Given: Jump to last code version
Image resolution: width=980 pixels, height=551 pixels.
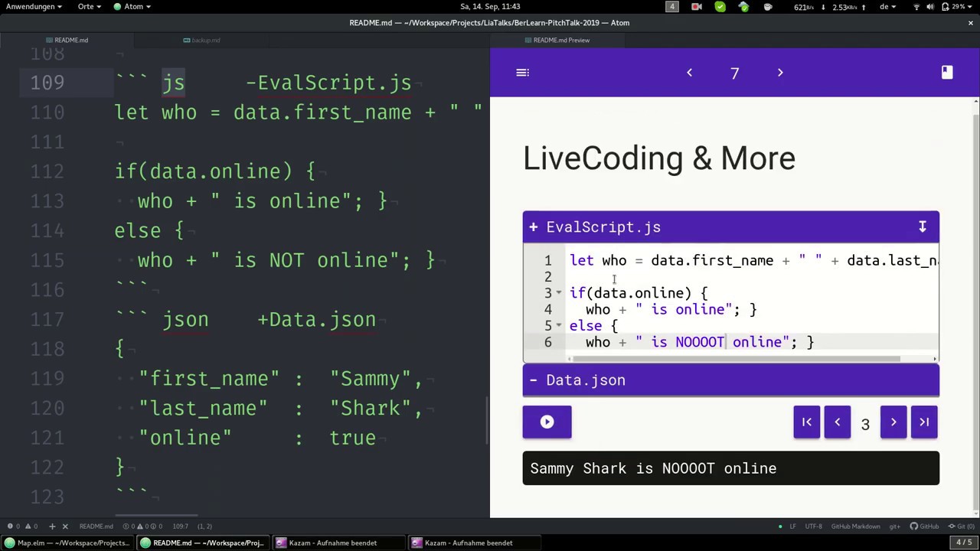Looking at the screenshot, I should point(924,422).
